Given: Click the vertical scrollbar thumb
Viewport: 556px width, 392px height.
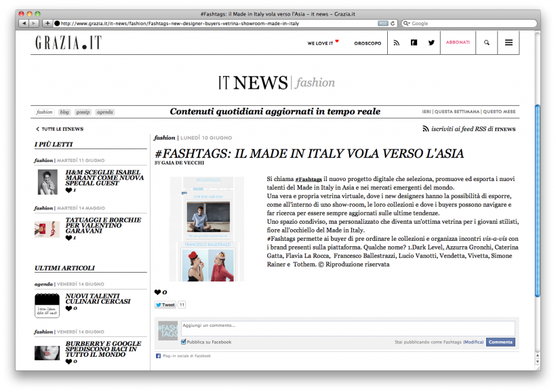Looking at the screenshot, I should (538, 201).
